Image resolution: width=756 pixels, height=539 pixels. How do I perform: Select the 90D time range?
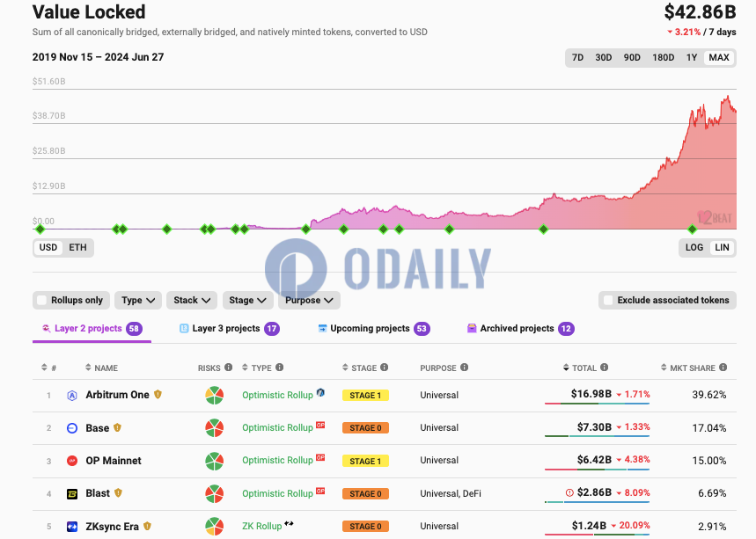pyautogui.click(x=632, y=58)
